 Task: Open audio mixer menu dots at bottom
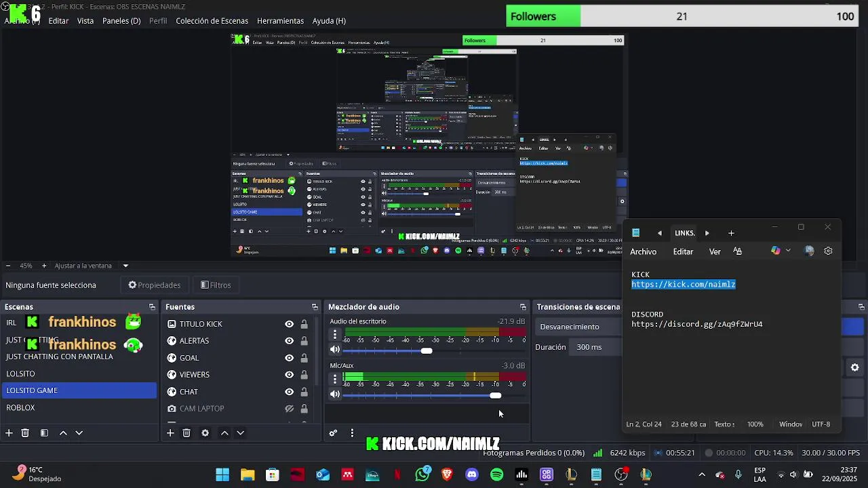point(352,433)
